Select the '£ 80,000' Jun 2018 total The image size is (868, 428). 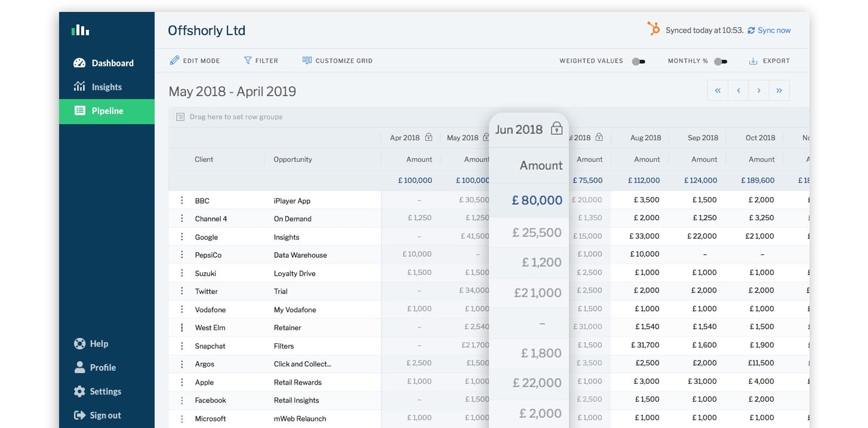537,201
